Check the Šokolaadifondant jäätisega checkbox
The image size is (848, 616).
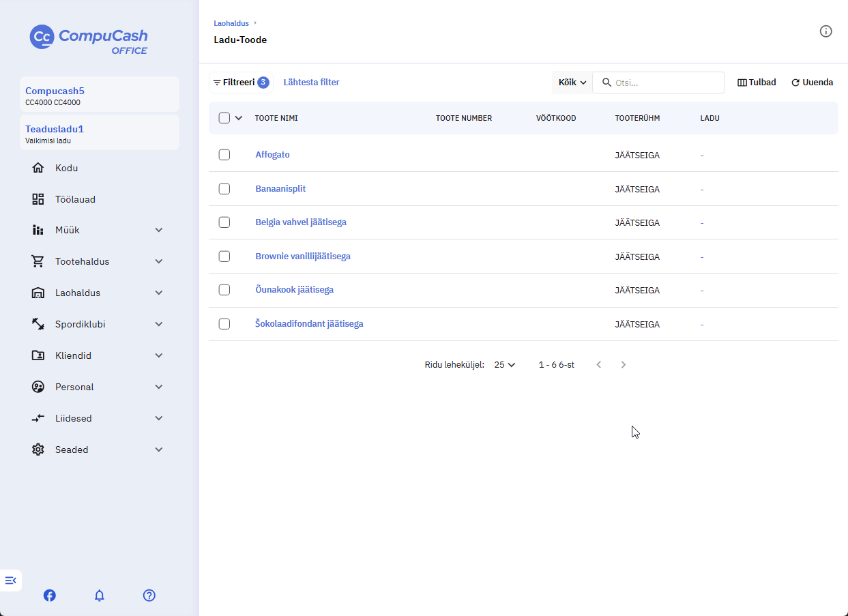coord(224,324)
